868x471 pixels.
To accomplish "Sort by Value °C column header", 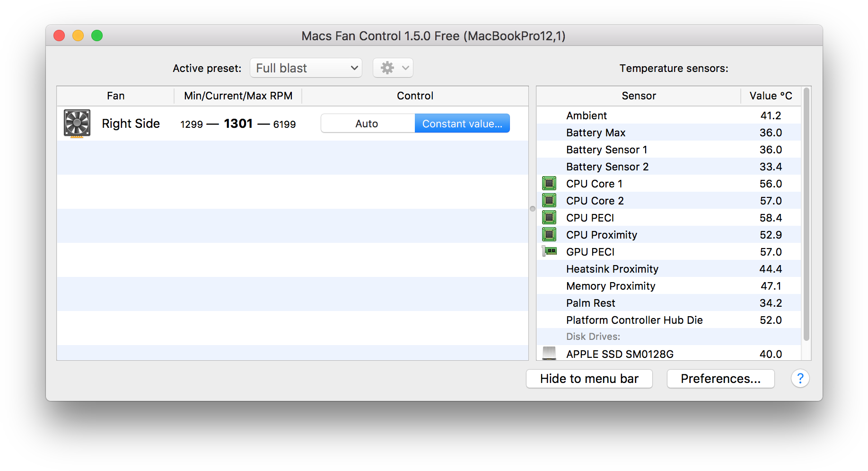I will click(771, 96).
